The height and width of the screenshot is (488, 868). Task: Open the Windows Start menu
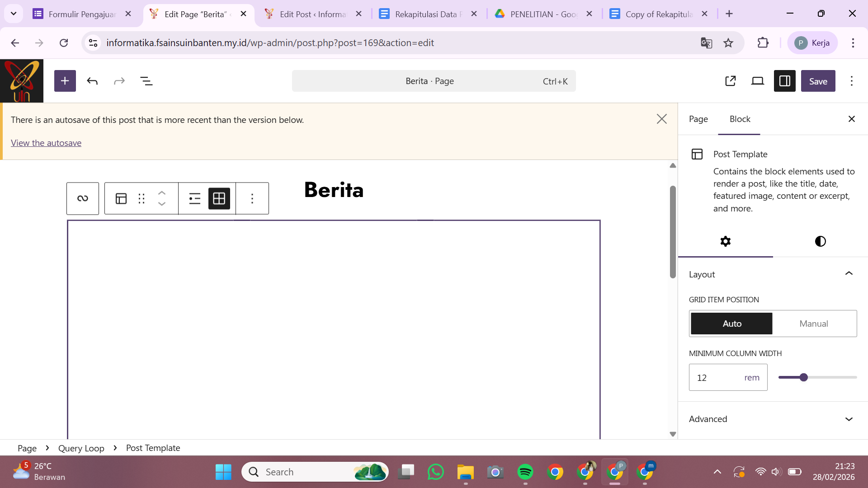coord(223,472)
